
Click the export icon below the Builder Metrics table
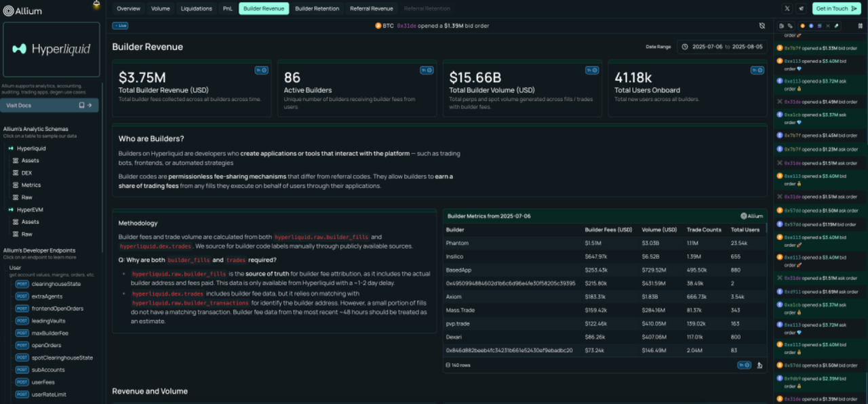coord(759,365)
